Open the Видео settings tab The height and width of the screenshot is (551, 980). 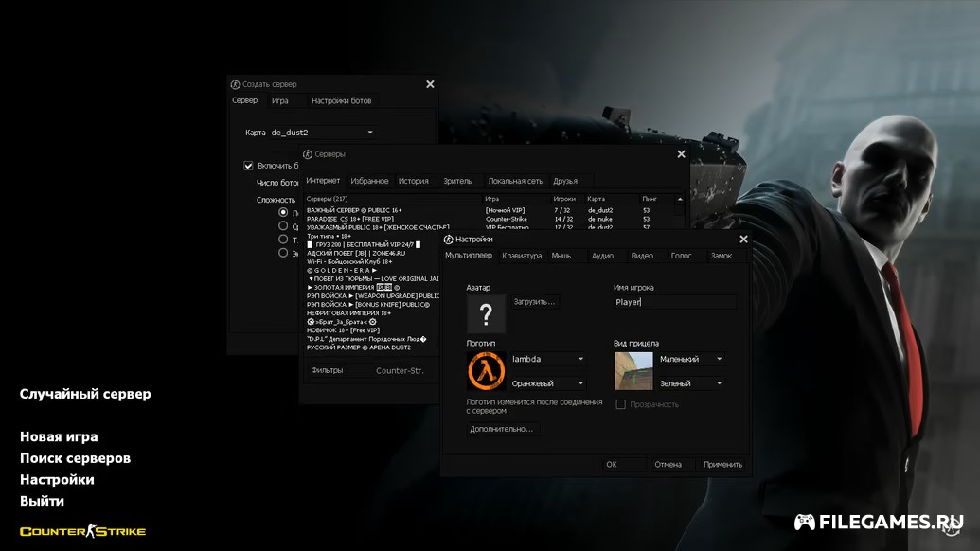(642, 257)
